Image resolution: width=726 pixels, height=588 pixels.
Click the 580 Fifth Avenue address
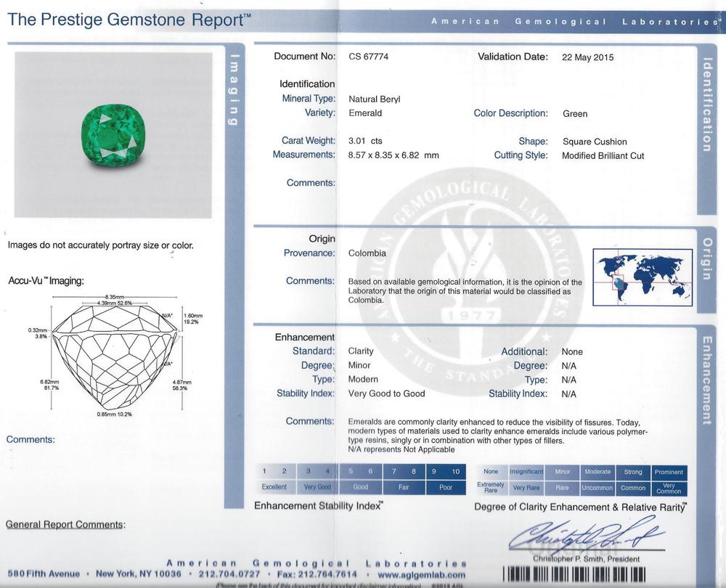44,574
